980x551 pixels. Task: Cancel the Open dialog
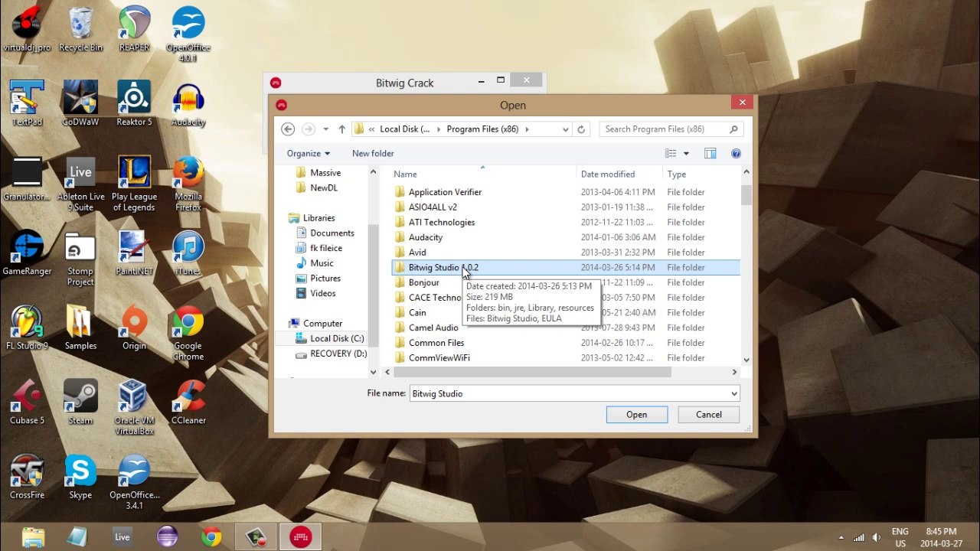[x=709, y=415]
